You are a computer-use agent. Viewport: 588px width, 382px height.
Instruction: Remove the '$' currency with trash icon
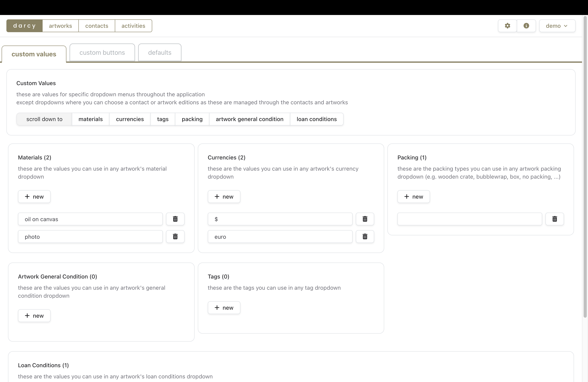365,219
